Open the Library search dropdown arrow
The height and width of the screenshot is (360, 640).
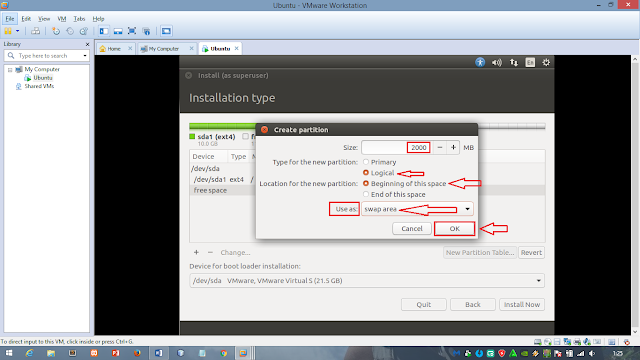click(x=85, y=56)
